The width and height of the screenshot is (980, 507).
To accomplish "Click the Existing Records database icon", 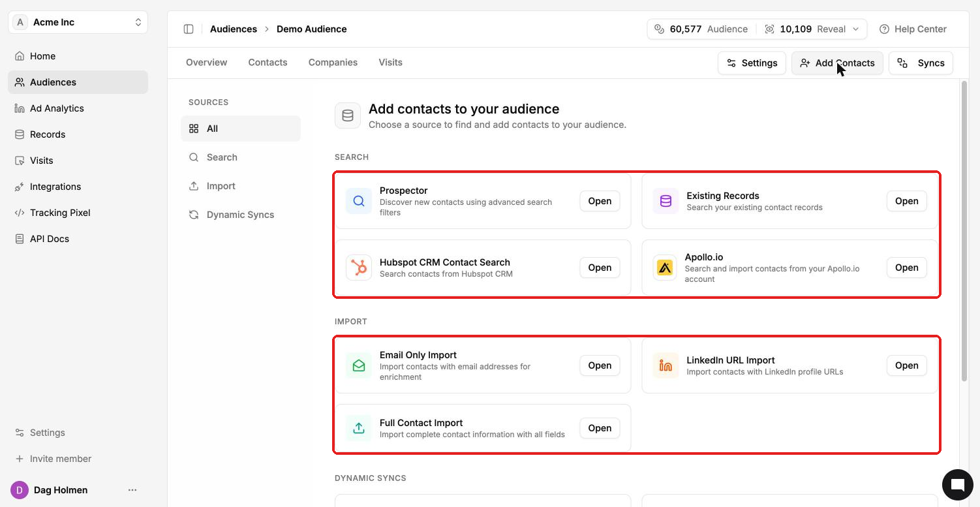I will 666,201.
